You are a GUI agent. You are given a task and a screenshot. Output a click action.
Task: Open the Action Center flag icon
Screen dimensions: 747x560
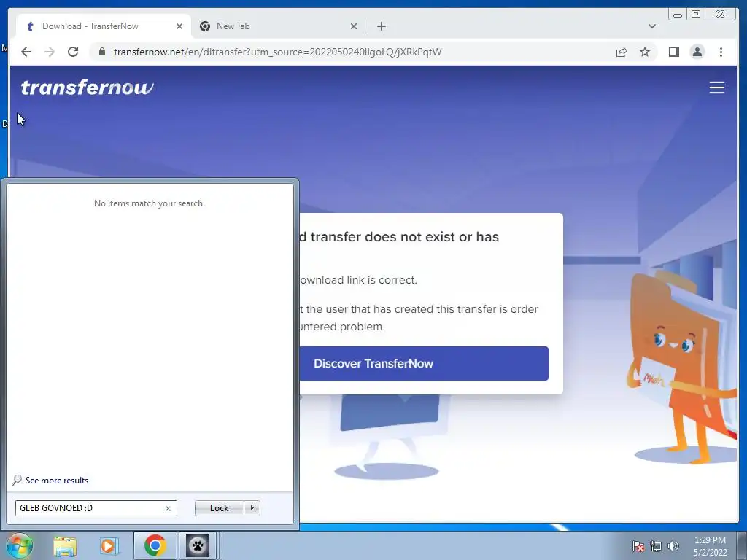click(x=638, y=546)
